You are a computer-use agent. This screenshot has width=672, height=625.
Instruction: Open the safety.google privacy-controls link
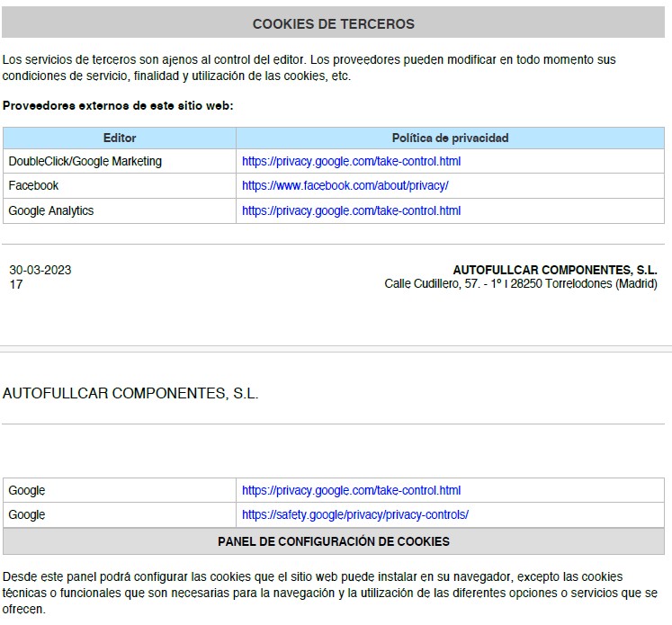click(x=354, y=515)
